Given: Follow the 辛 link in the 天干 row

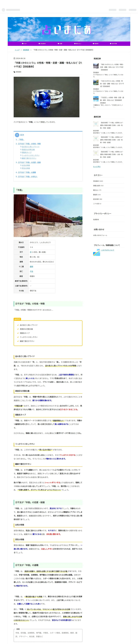Looking at the screenshot, I should click(x=31, y=252).
